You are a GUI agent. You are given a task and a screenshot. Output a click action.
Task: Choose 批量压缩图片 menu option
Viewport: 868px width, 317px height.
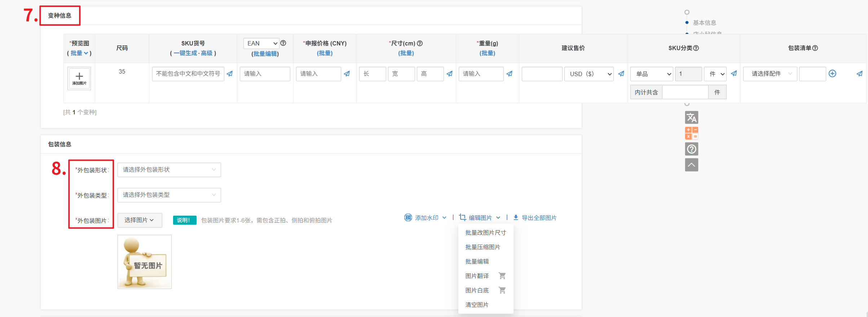click(483, 247)
